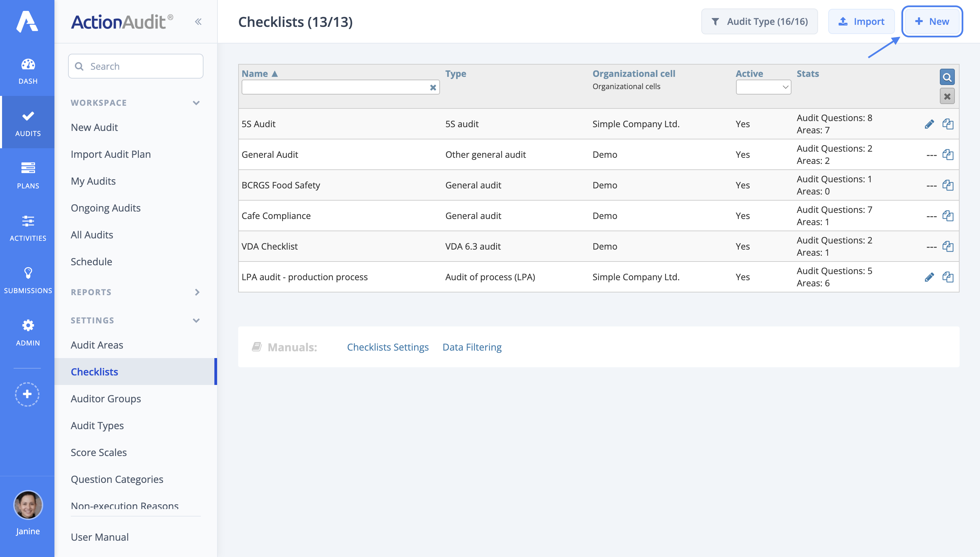This screenshot has height=557, width=980.
Task: Open the Audit Types settings page
Action: coord(97,425)
